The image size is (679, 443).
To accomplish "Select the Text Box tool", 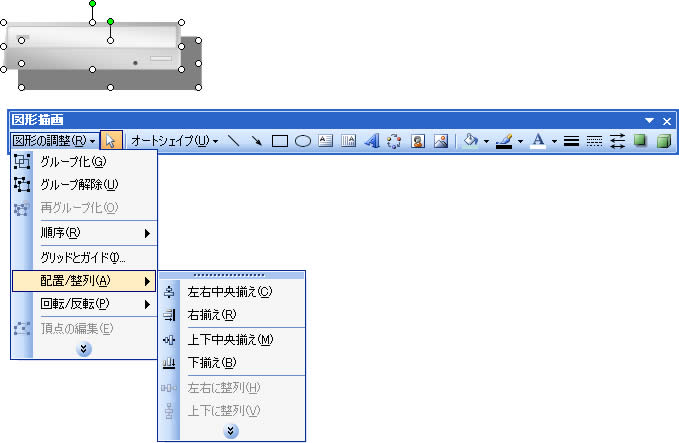I will click(325, 141).
